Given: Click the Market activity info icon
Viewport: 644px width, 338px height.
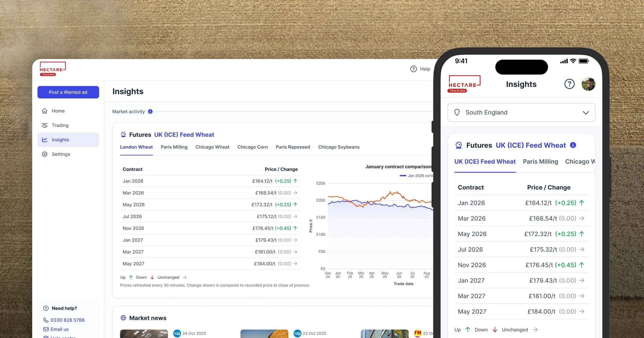Looking at the screenshot, I should point(150,112).
